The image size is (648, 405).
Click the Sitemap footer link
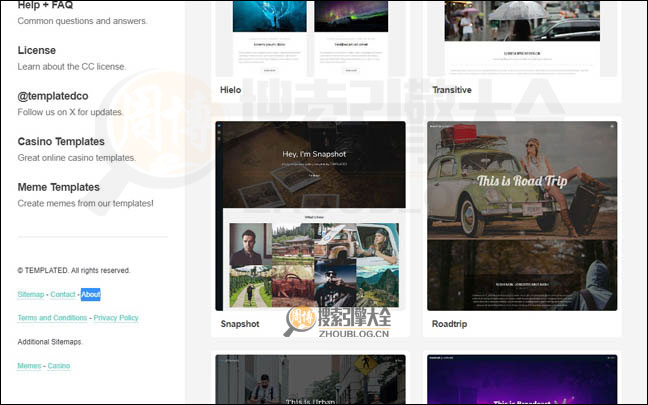coord(30,295)
